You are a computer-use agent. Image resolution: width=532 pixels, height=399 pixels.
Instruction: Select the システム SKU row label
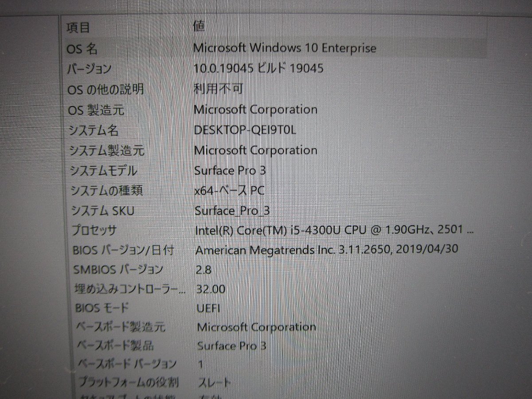102,211
